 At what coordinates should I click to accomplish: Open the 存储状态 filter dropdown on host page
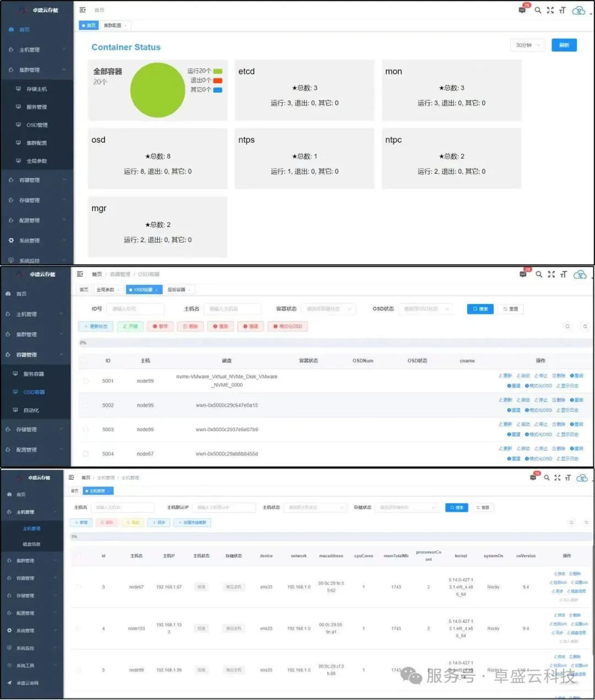coord(407,507)
